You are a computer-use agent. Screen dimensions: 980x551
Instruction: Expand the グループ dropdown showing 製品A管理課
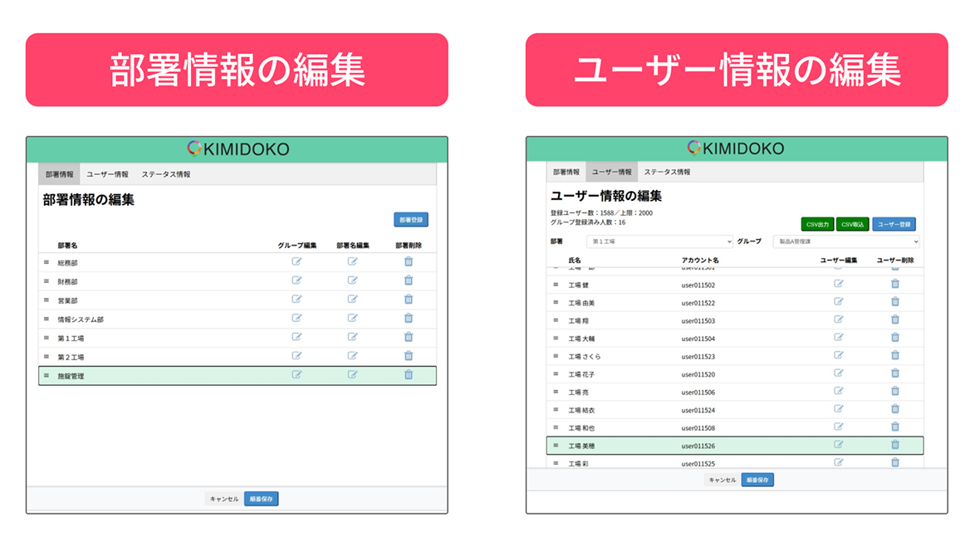click(x=845, y=241)
